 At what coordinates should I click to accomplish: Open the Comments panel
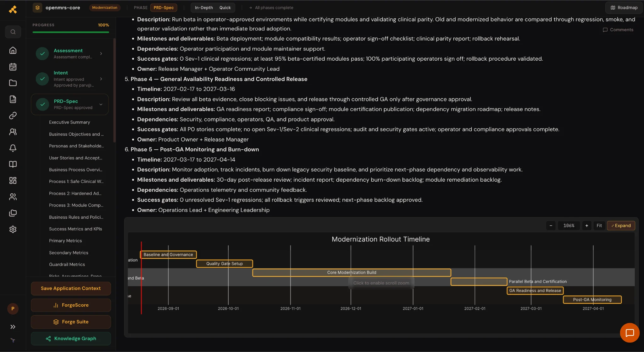[618, 30]
